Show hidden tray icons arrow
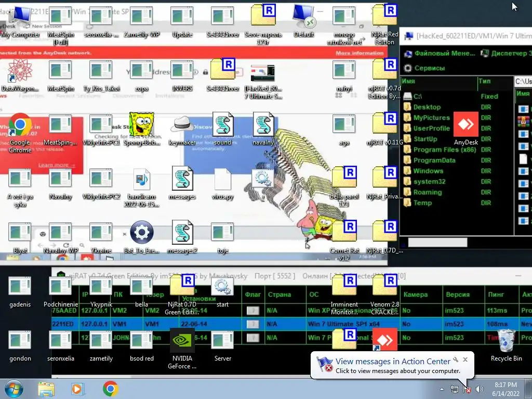This screenshot has height=399, width=532. click(442, 389)
